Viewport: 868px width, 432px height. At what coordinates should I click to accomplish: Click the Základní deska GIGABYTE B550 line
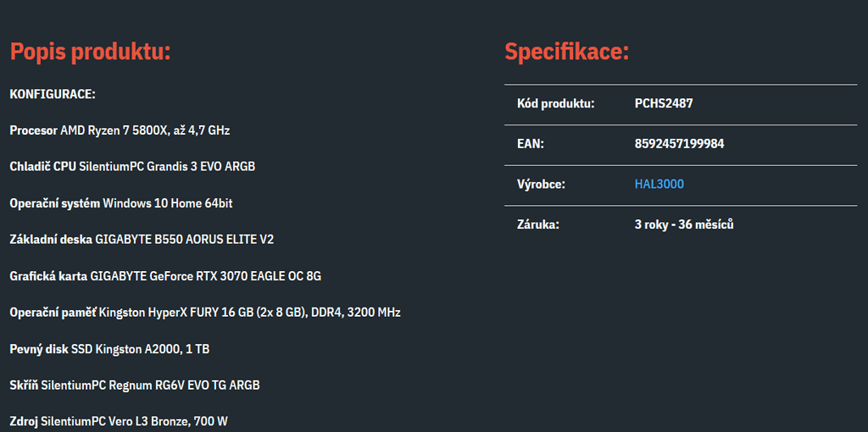[x=142, y=240]
